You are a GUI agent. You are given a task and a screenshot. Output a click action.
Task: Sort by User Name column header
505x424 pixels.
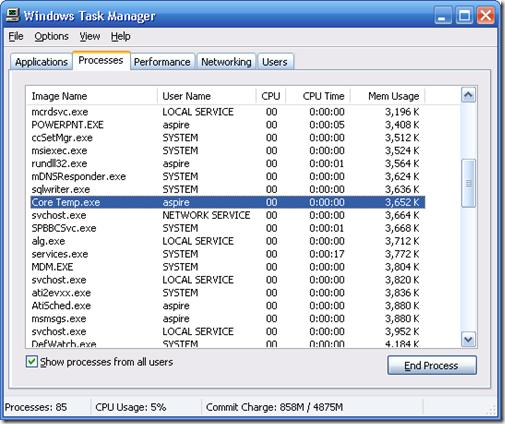tap(207, 96)
